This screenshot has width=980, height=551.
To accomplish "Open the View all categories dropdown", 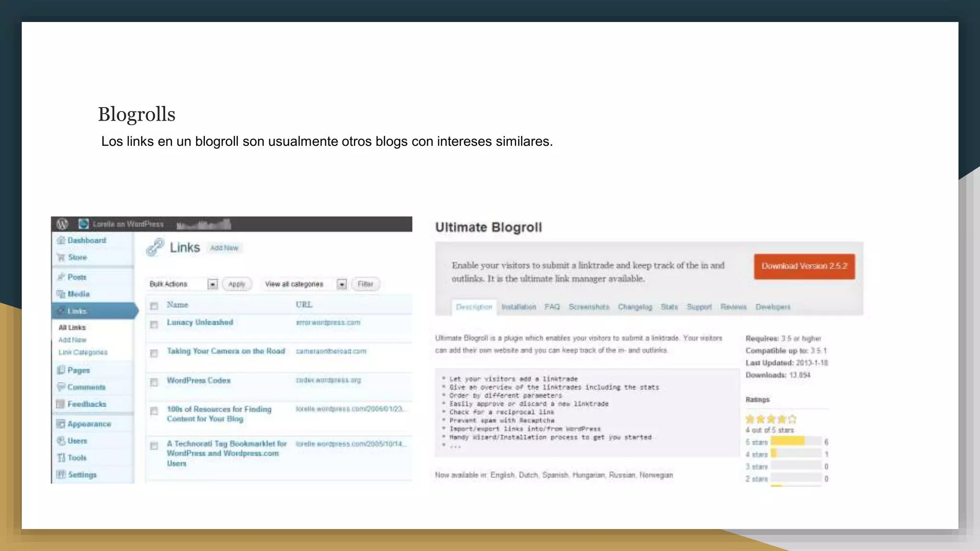I will tap(305, 284).
